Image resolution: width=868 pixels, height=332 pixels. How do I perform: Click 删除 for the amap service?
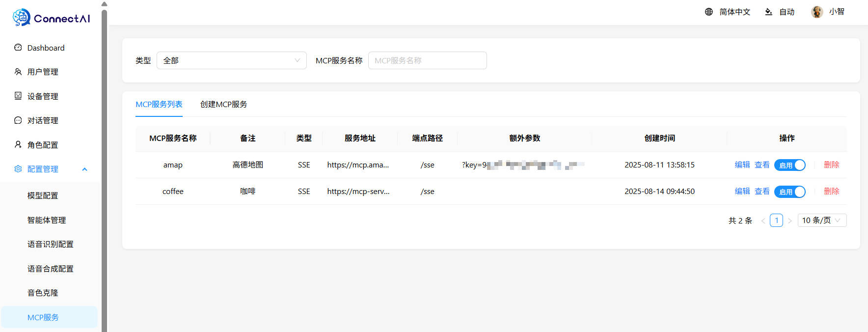[832, 165]
